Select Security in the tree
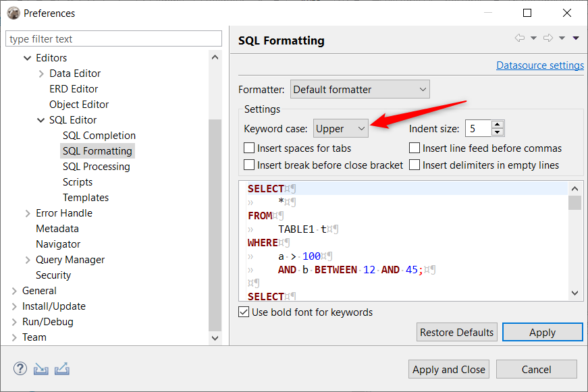The width and height of the screenshot is (588, 392). [x=53, y=275]
